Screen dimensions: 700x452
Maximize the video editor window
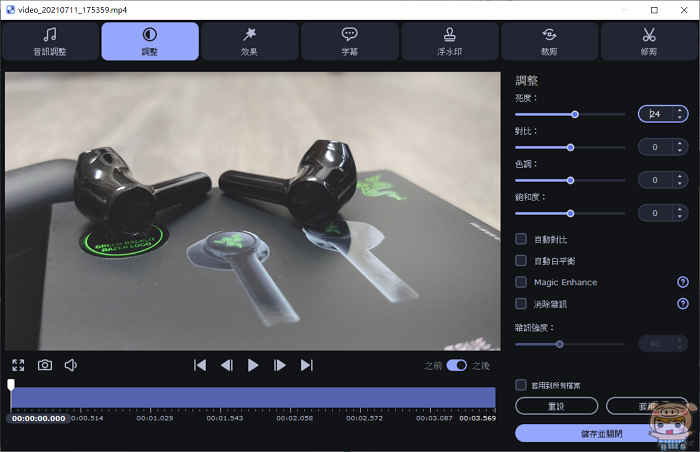654,10
